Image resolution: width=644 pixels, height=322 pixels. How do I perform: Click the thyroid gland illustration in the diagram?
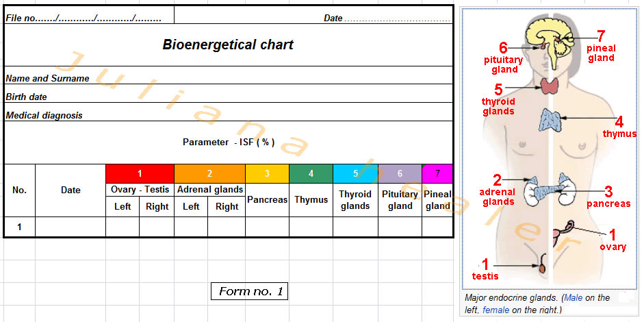[550, 86]
